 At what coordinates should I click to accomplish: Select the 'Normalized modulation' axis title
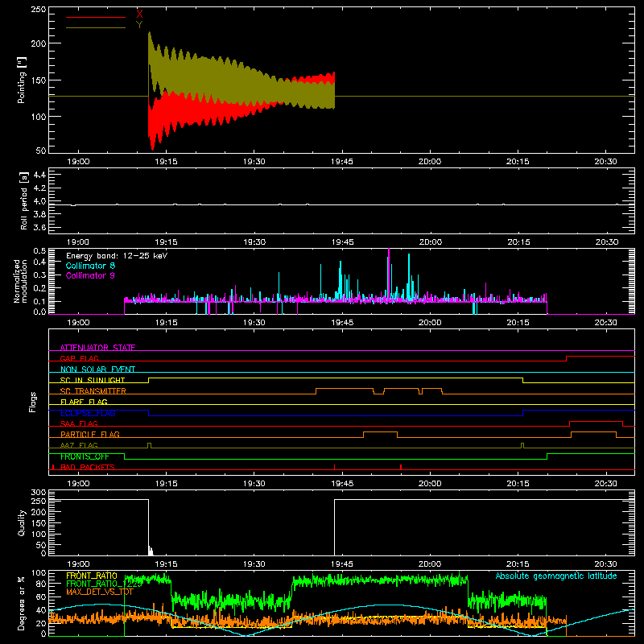(19, 281)
